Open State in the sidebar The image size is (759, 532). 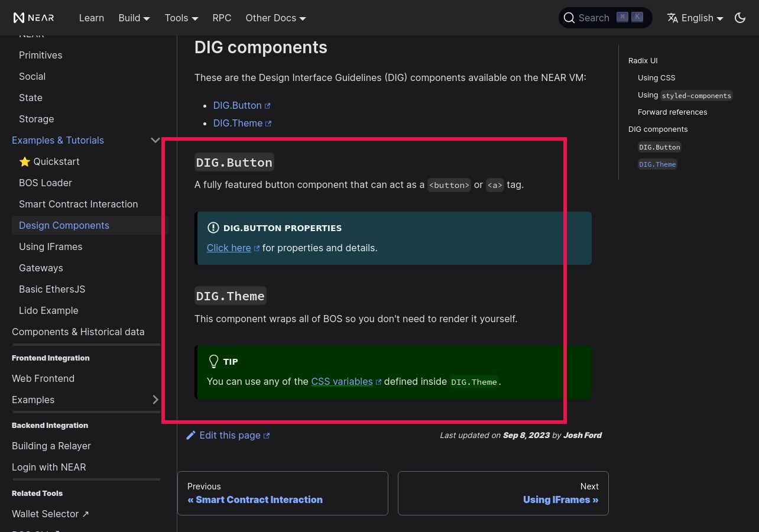(x=31, y=98)
